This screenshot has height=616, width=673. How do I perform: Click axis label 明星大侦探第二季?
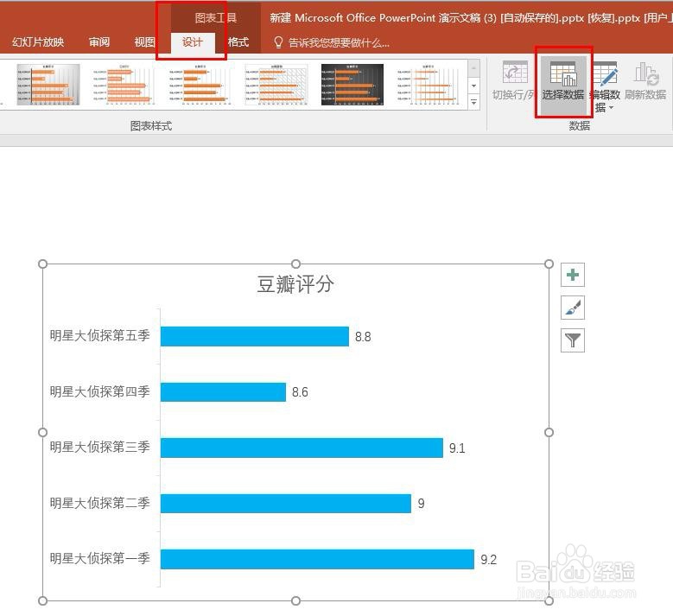point(99,502)
